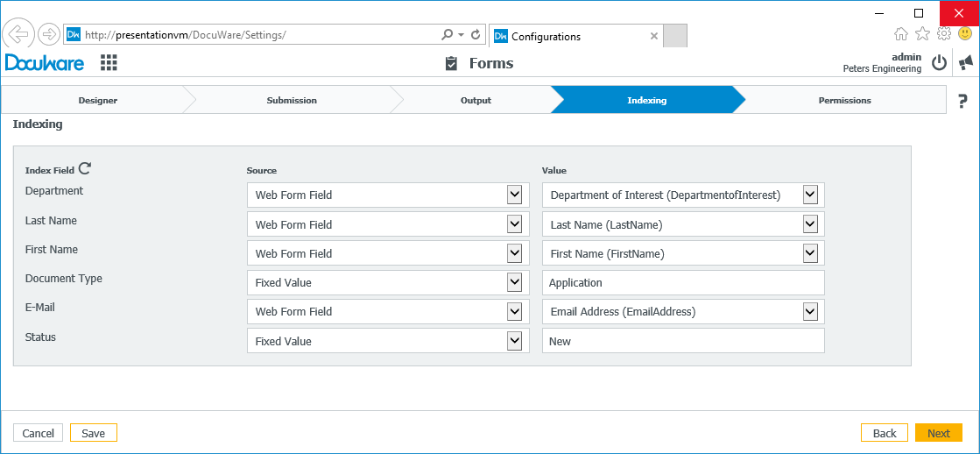
Task: Click the Last Name index field label
Action: (x=52, y=220)
